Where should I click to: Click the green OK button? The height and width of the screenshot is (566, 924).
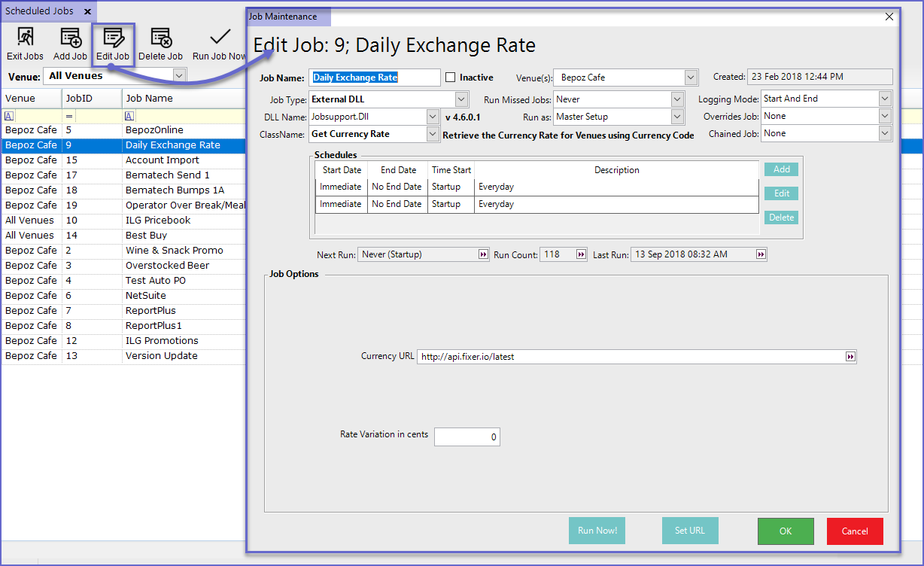[786, 531]
